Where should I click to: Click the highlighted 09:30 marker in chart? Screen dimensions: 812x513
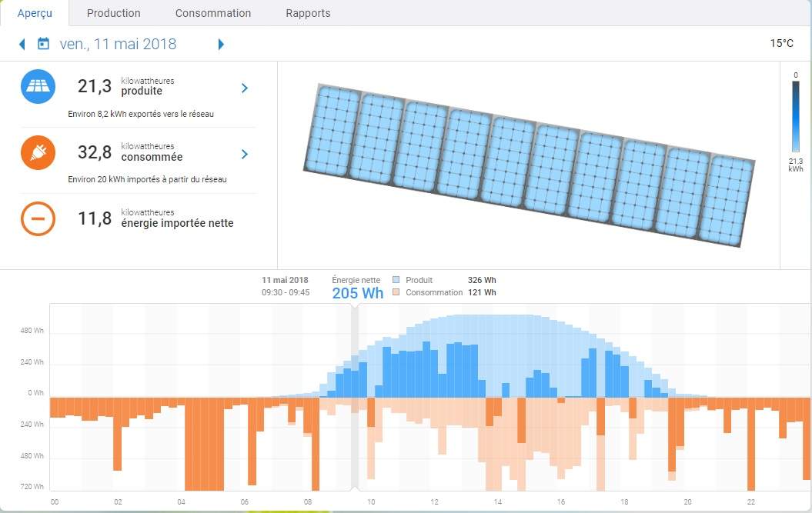(x=354, y=396)
